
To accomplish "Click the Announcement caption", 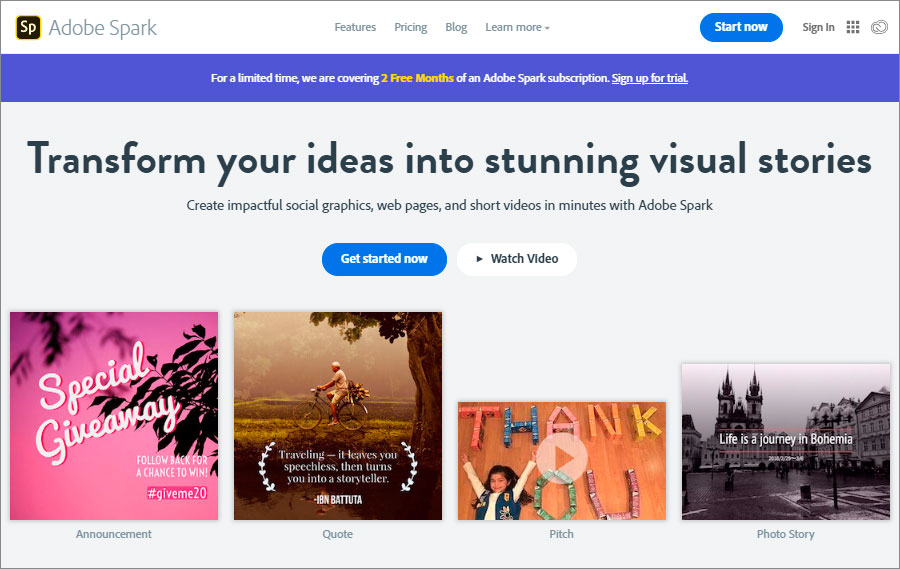I will click(114, 534).
